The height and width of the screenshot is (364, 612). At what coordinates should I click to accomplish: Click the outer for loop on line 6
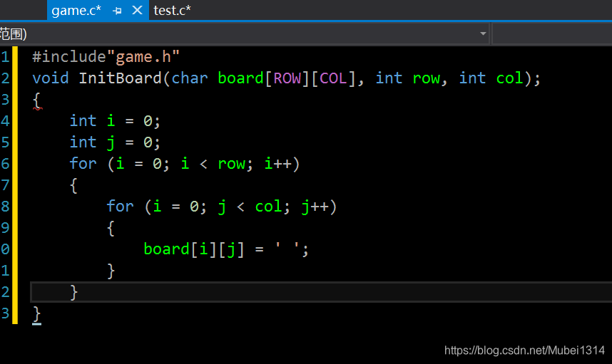[x=185, y=164]
